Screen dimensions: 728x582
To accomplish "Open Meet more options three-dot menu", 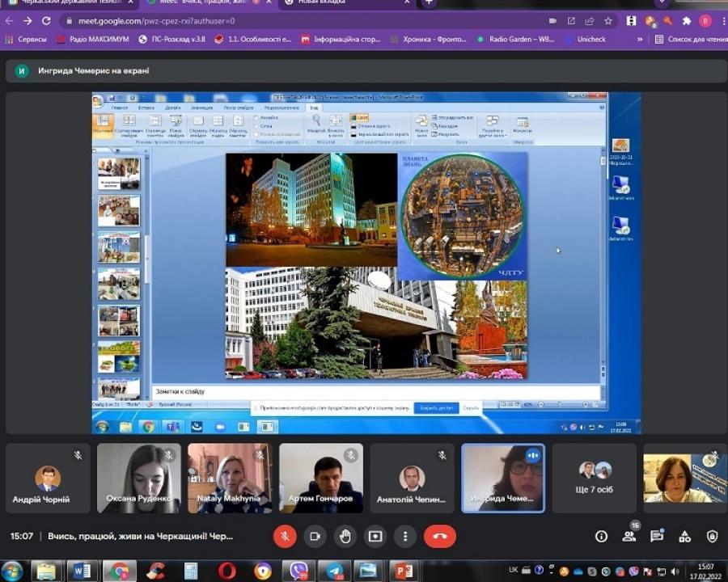I will point(405,537).
